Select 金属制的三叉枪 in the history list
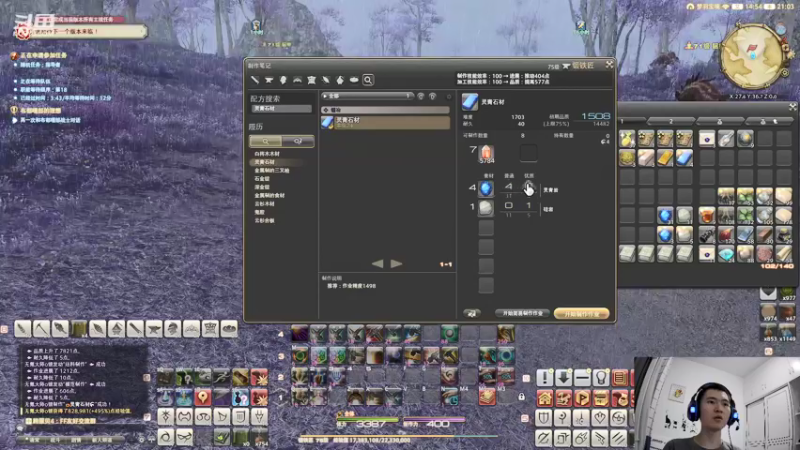 [272, 170]
